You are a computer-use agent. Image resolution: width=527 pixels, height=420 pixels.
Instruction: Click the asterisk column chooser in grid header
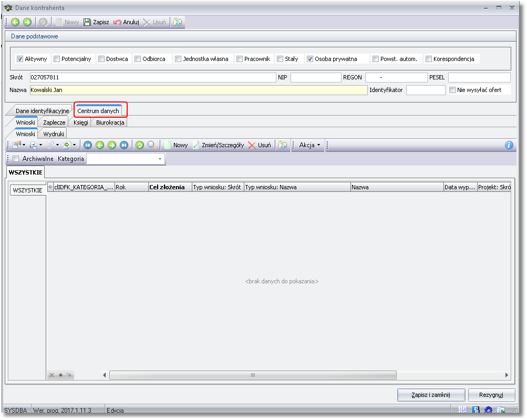click(x=50, y=187)
